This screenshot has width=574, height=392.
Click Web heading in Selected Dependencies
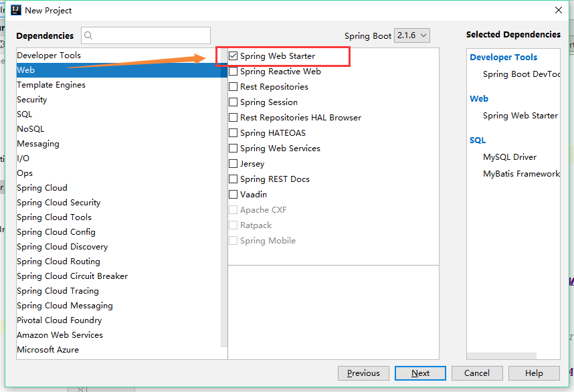479,98
